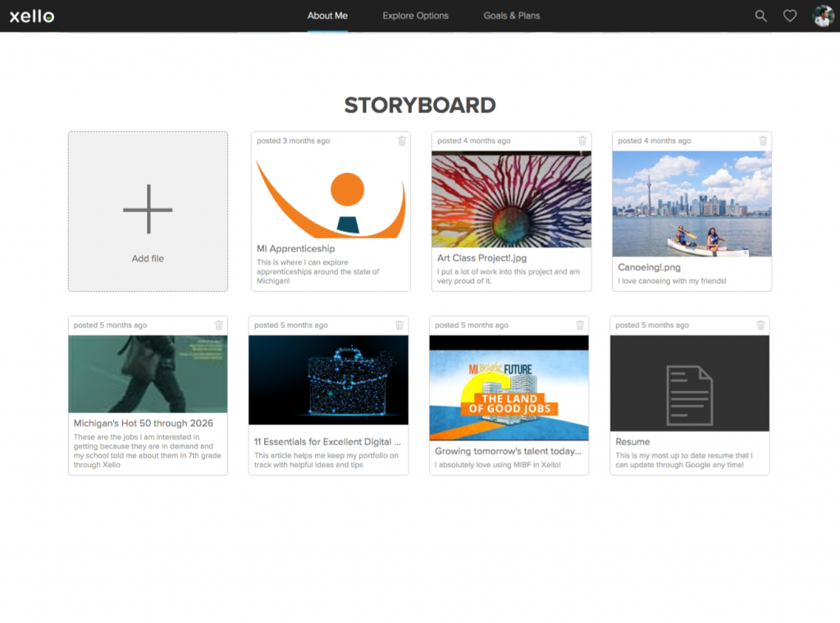Switch to the Explore Options tab
Screen dimensions: 840x623
[x=415, y=16]
